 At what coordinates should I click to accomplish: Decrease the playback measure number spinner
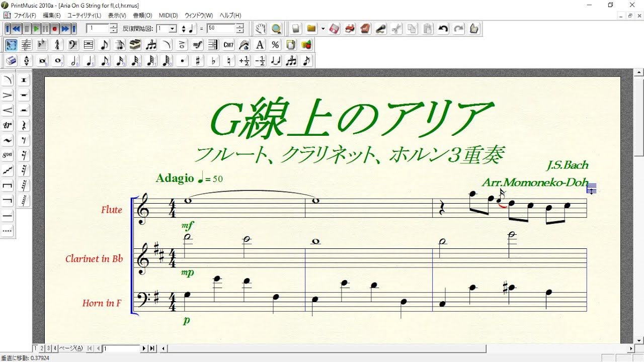tap(113, 31)
